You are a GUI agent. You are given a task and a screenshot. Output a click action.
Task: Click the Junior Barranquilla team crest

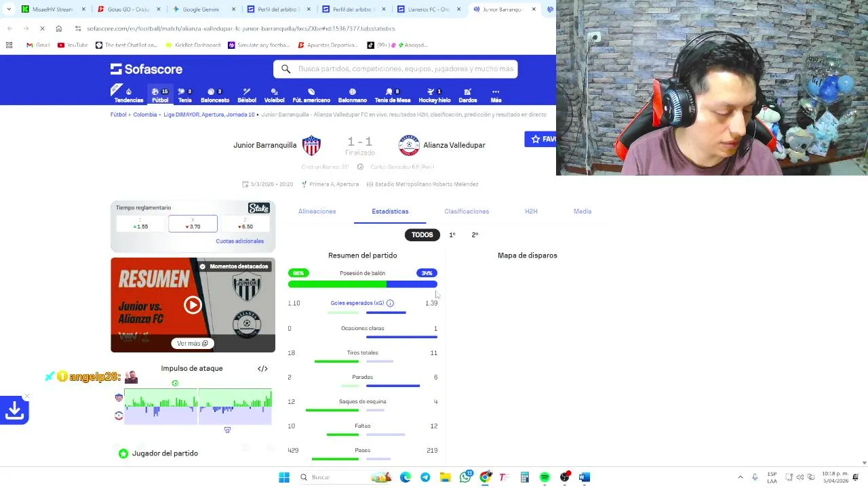(311, 145)
